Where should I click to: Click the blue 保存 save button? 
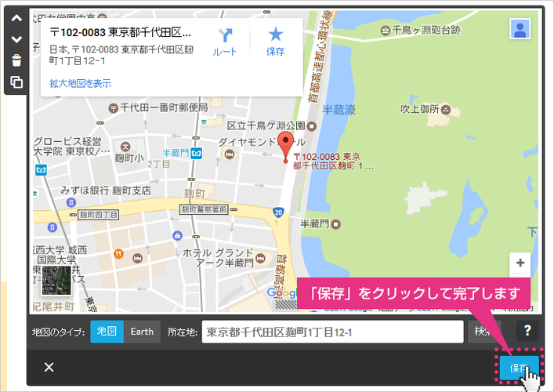coord(519,368)
